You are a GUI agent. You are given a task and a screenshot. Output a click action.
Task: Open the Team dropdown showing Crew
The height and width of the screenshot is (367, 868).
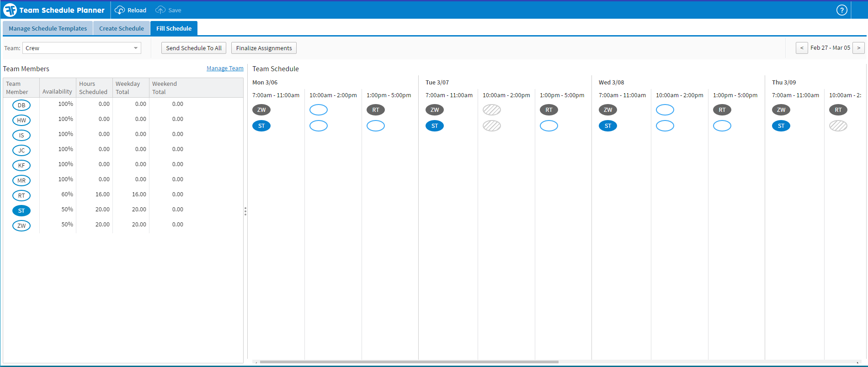(82, 48)
